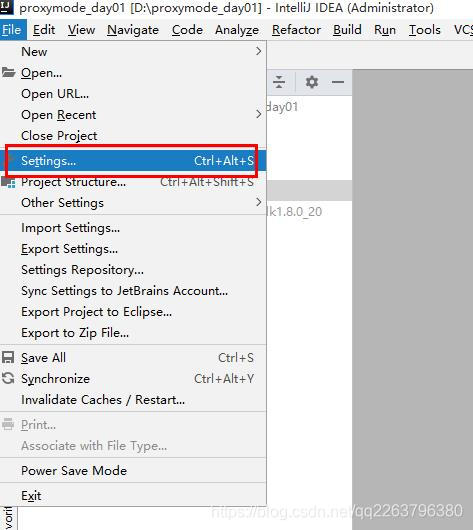The width and height of the screenshot is (473, 530).
Task: Choose Export Settings...
Action: click(133, 248)
